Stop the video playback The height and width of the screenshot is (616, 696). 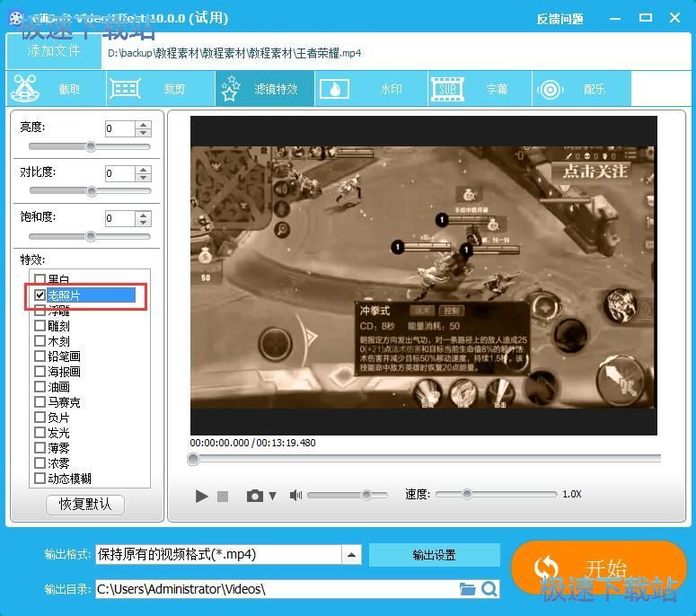click(223, 497)
